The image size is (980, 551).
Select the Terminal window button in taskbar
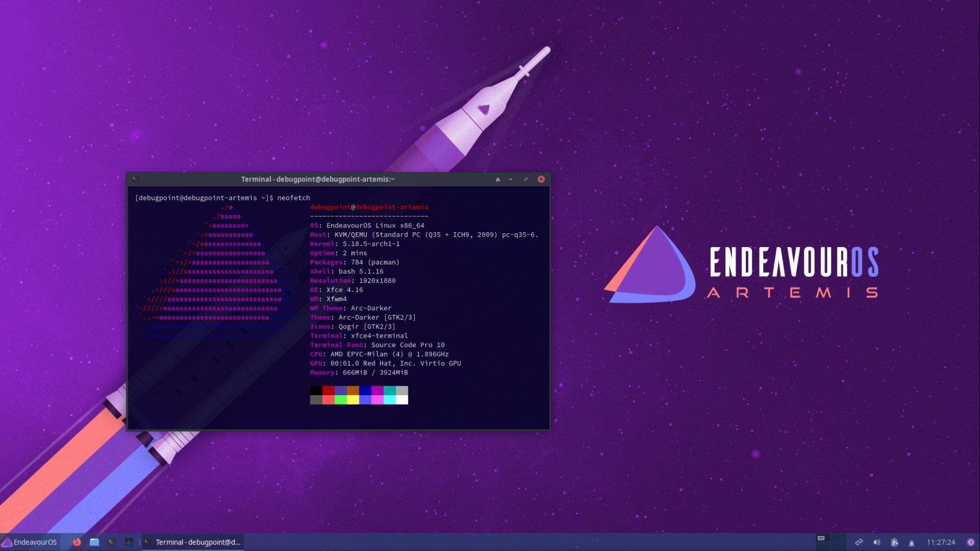[x=193, y=542]
